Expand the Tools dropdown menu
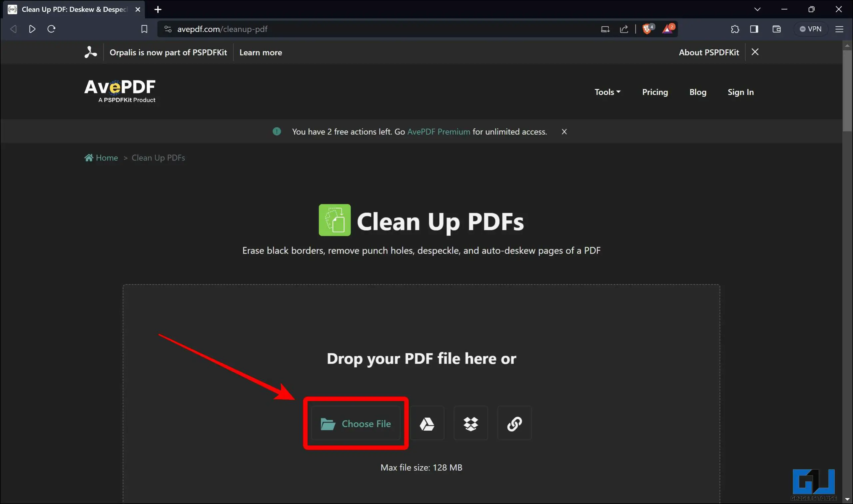This screenshot has width=853, height=504. point(607,92)
